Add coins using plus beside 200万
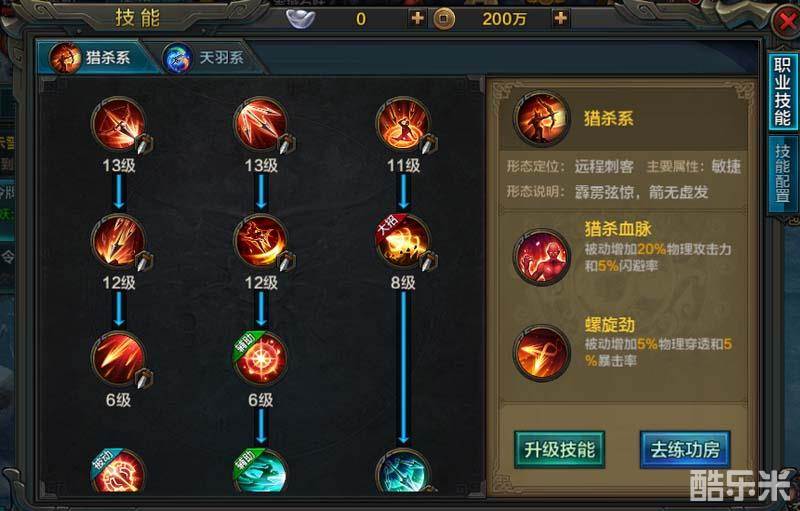The image size is (800, 511). 561,19
